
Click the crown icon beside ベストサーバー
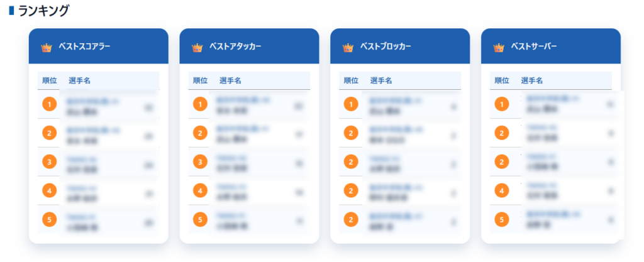499,47
